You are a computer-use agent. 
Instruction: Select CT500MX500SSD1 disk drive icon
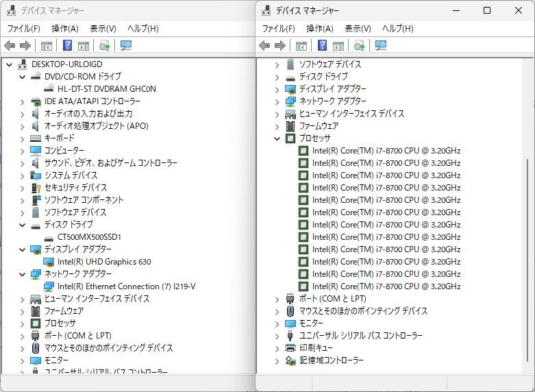point(49,238)
